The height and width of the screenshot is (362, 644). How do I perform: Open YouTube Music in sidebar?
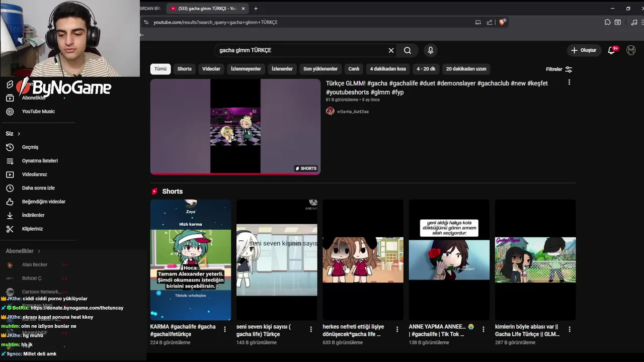[38, 112]
